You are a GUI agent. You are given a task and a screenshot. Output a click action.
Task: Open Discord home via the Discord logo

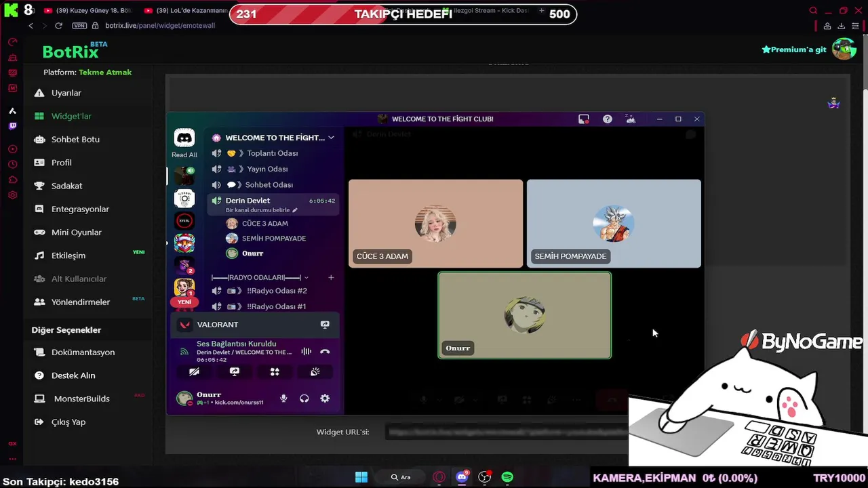[184, 138]
